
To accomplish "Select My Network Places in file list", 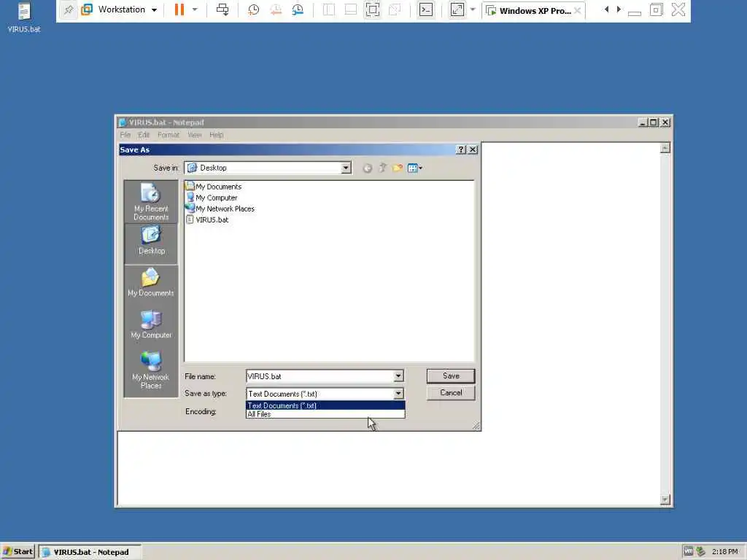I will pyautogui.click(x=220, y=209).
